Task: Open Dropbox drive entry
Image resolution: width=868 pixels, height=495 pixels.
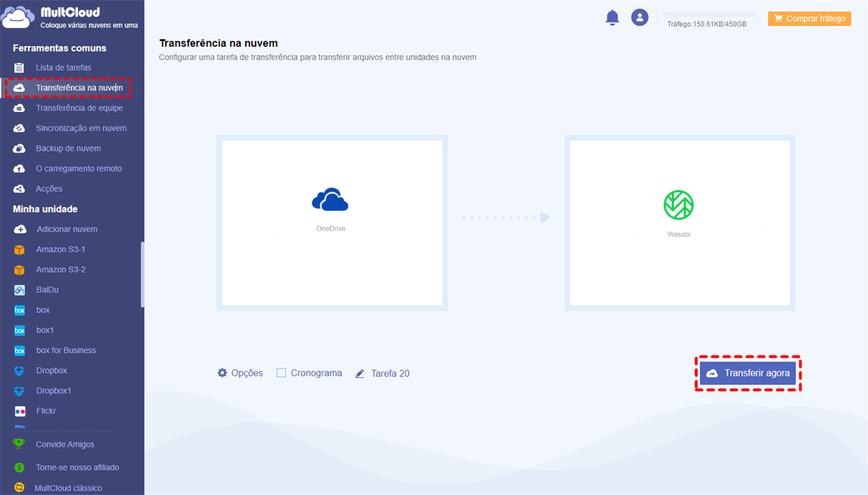Action: coord(52,371)
